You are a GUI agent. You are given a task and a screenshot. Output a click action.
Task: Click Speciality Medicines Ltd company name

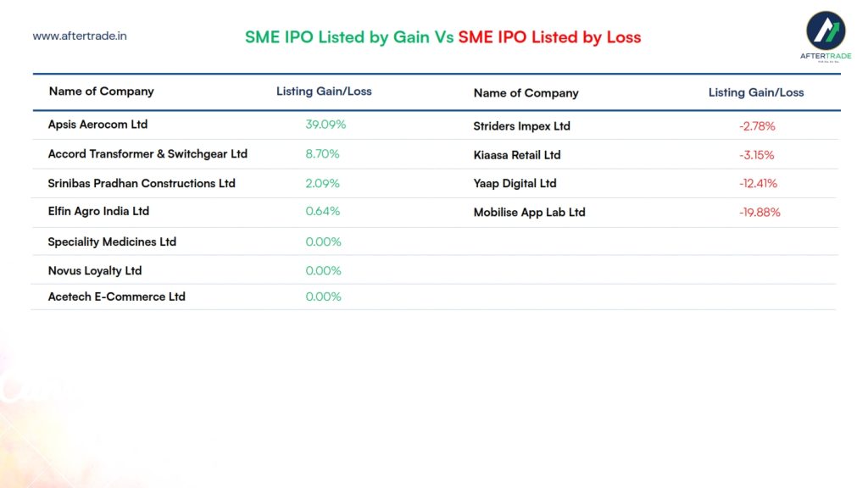point(112,241)
